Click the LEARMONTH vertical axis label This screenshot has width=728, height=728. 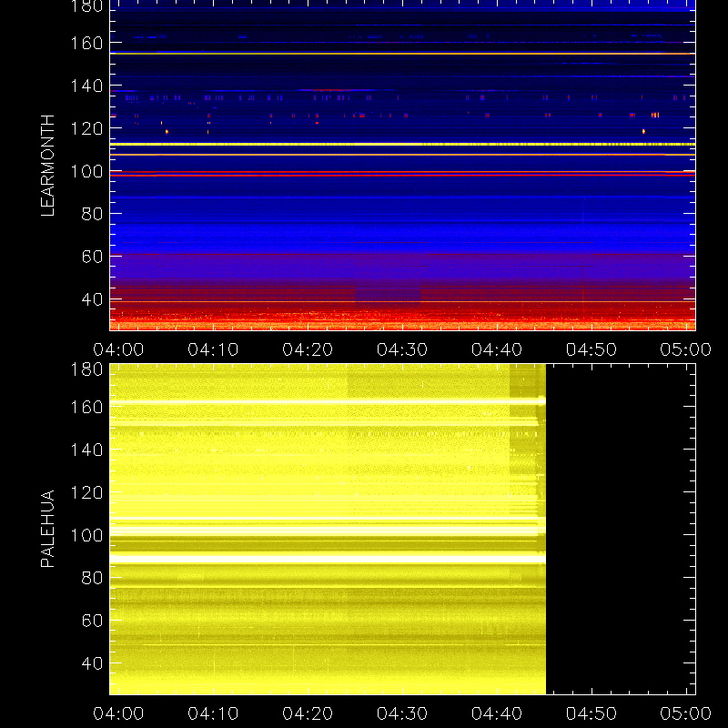(x=47, y=166)
